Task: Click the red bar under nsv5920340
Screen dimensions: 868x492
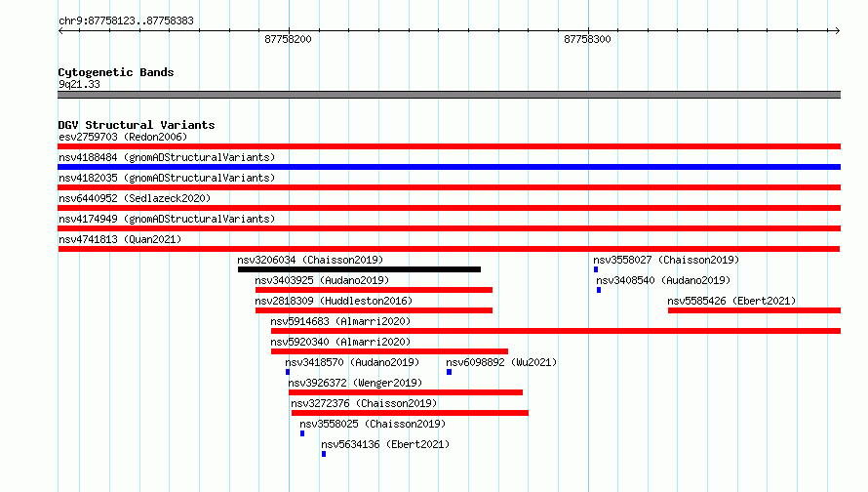Action: point(389,351)
